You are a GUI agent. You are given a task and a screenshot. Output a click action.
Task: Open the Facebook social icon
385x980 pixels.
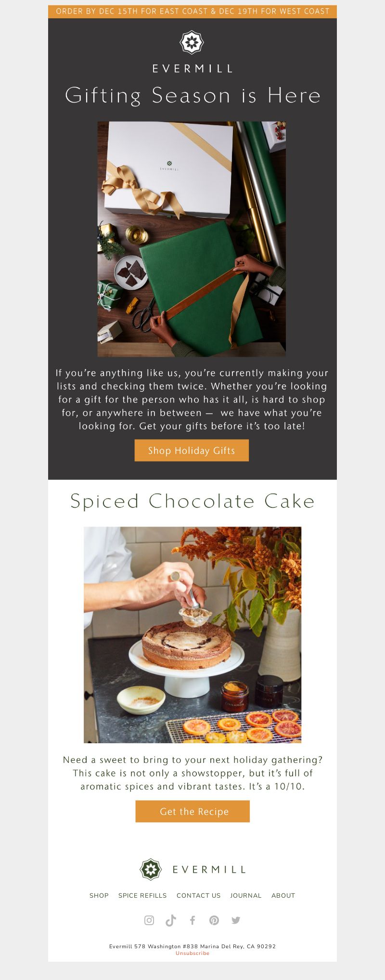(192, 920)
